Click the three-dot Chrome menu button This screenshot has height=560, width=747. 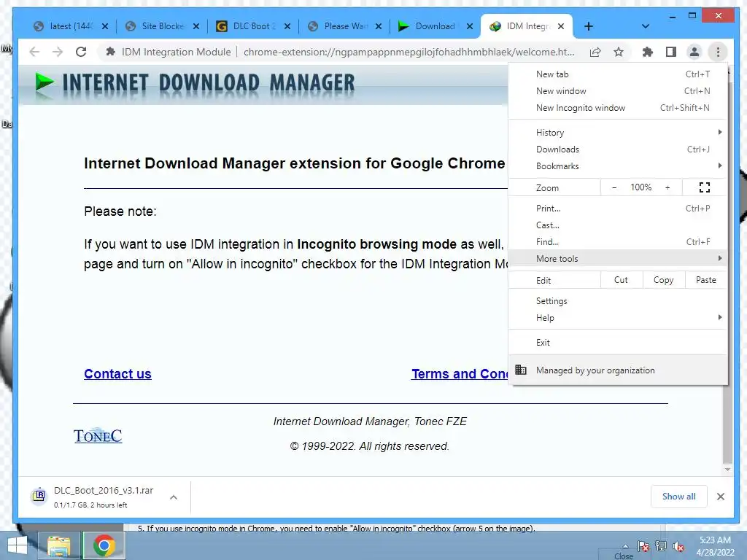(x=718, y=52)
